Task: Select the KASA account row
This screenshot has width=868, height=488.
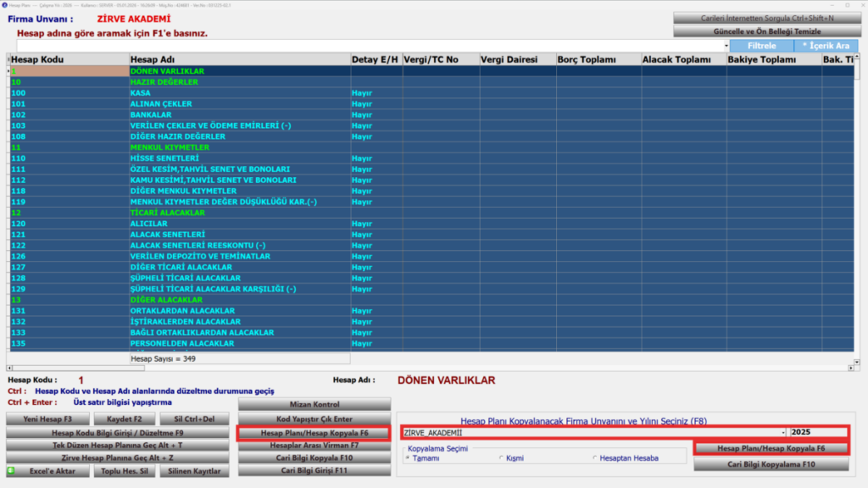Action: (431, 93)
